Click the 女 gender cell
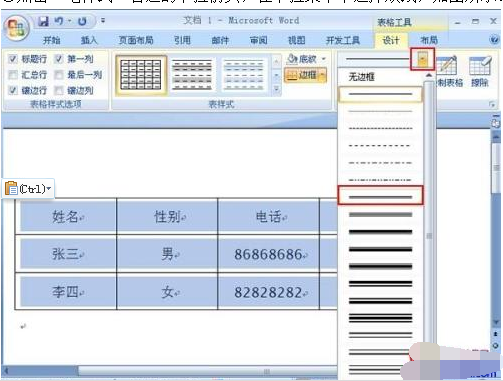Image resolution: width=503 pixels, height=381 pixels. point(167,292)
